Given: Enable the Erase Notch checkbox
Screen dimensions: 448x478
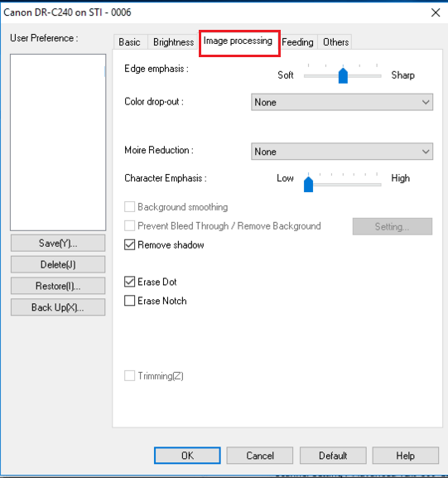Looking at the screenshot, I should (129, 301).
